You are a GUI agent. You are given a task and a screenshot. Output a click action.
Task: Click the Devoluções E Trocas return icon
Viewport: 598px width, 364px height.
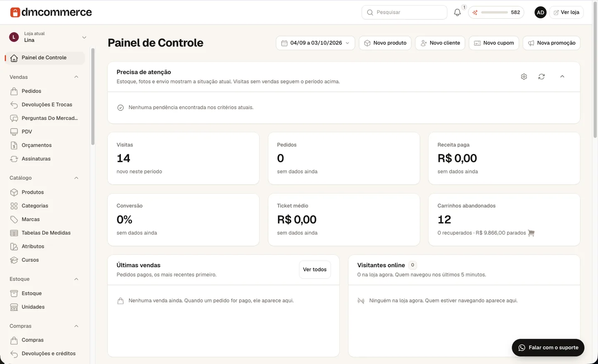click(14, 105)
